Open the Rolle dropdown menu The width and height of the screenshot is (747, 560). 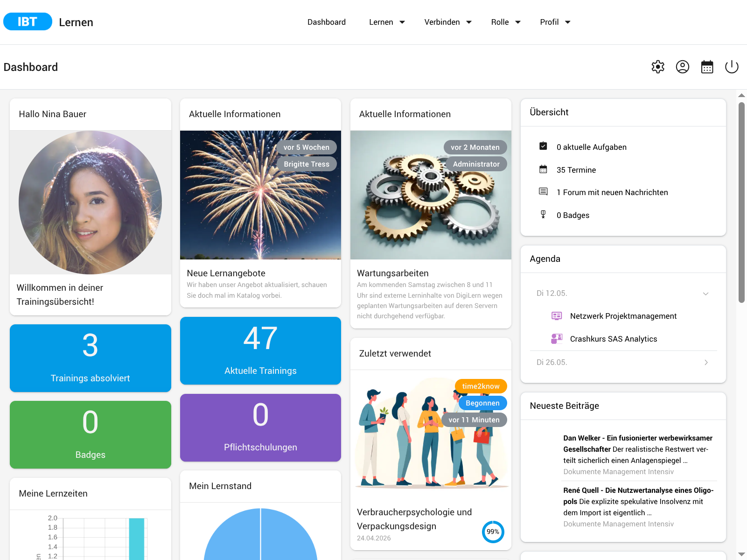click(x=506, y=22)
